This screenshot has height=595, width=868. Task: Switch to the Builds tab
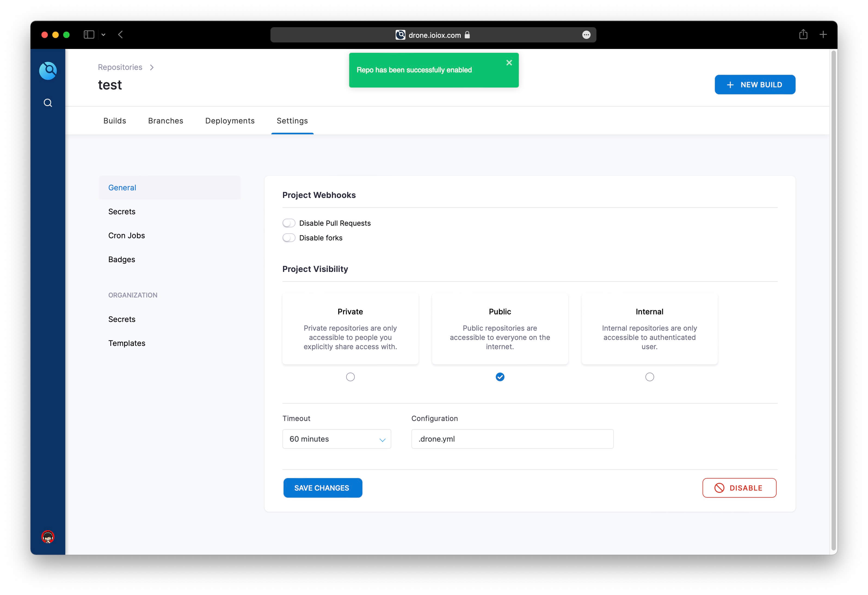click(x=115, y=121)
